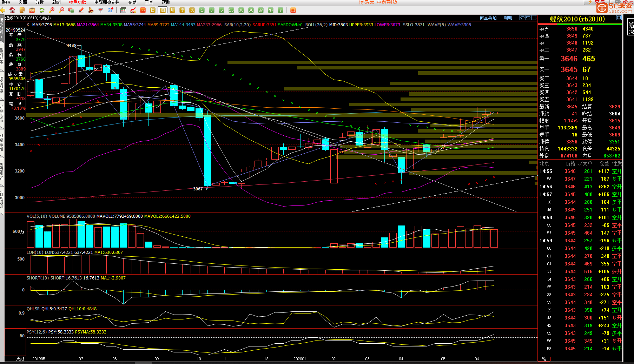The height and width of the screenshot is (364, 634).
Task: Open the 帮助 menu
Action: tap(166, 2)
